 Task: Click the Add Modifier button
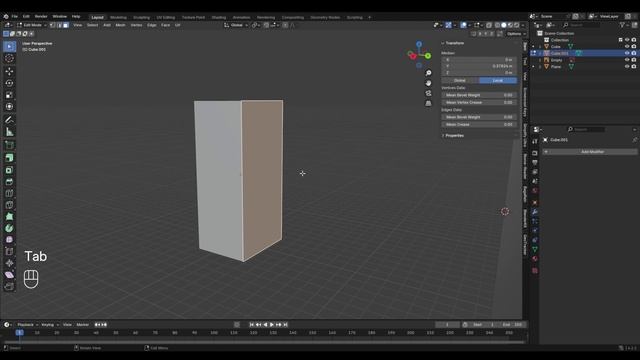pyautogui.click(x=590, y=152)
